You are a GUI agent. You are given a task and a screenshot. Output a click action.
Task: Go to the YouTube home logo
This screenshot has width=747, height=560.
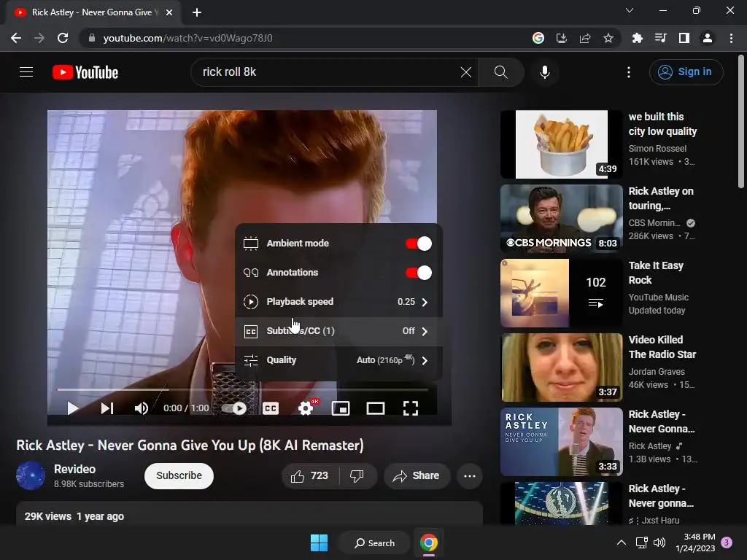click(x=85, y=72)
